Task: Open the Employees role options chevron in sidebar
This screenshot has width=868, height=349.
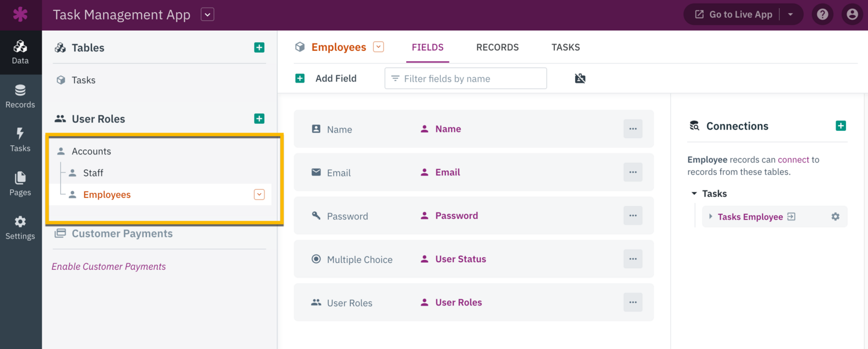Action: pyautogui.click(x=259, y=194)
